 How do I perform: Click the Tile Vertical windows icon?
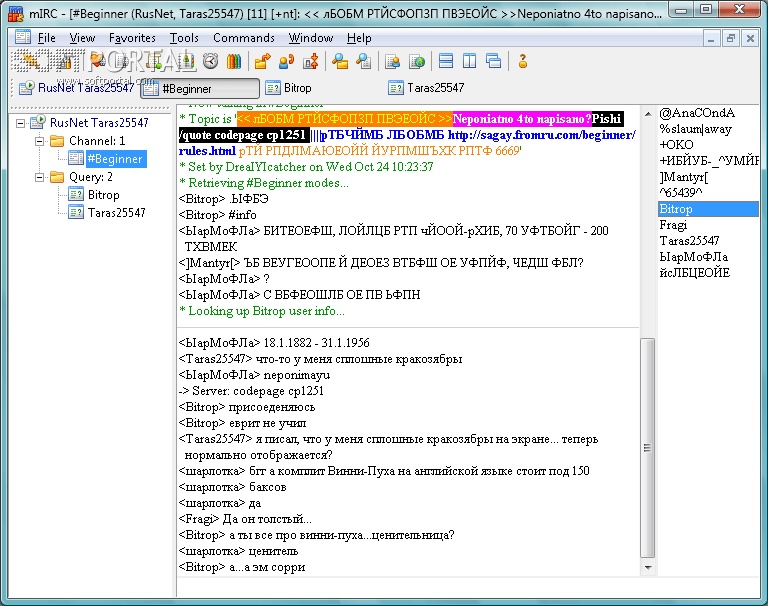pos(469,61)
